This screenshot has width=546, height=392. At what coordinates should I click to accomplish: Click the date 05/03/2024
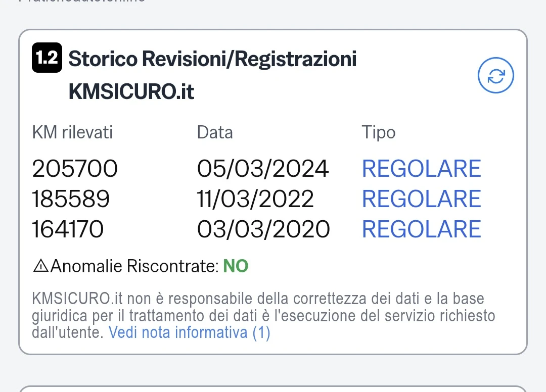263,169
